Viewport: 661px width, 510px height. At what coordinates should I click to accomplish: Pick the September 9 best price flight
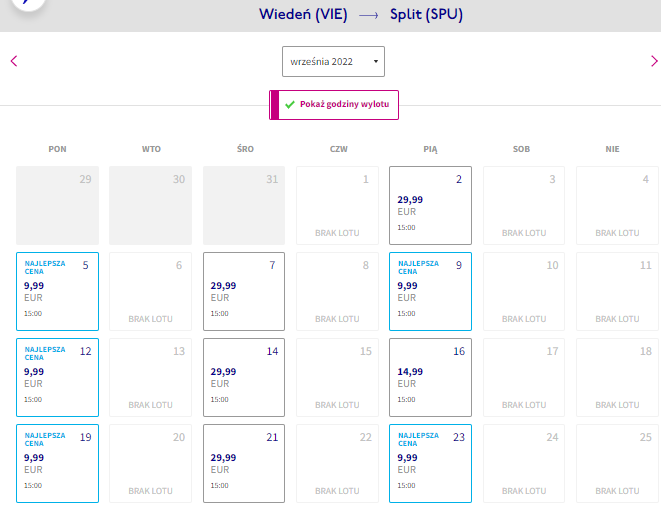(x=430, y=291)
